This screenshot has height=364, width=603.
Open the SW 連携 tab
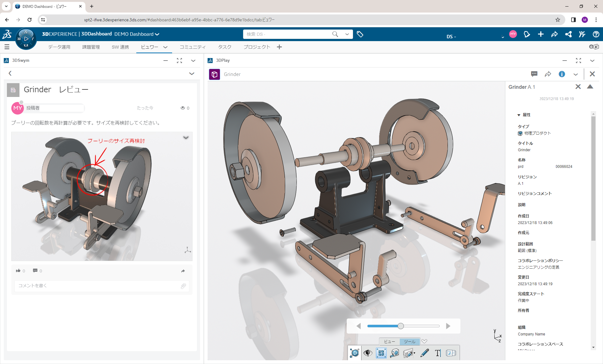tap(120, 47)
